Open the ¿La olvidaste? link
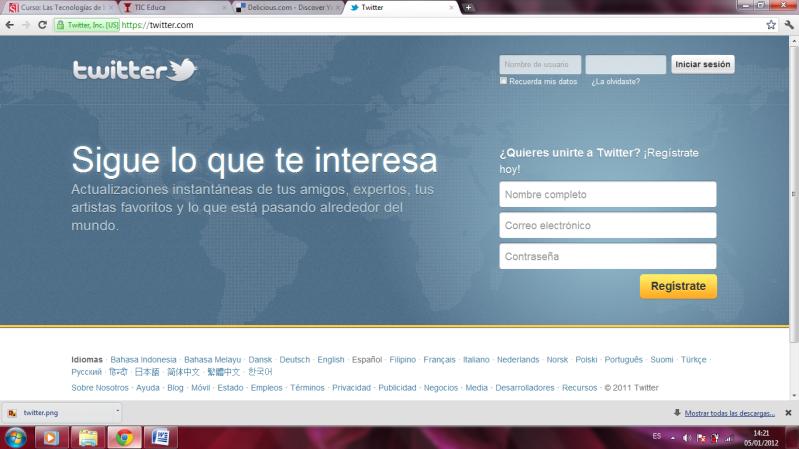Viewport: 799px width, 449px height. (615, 82)
